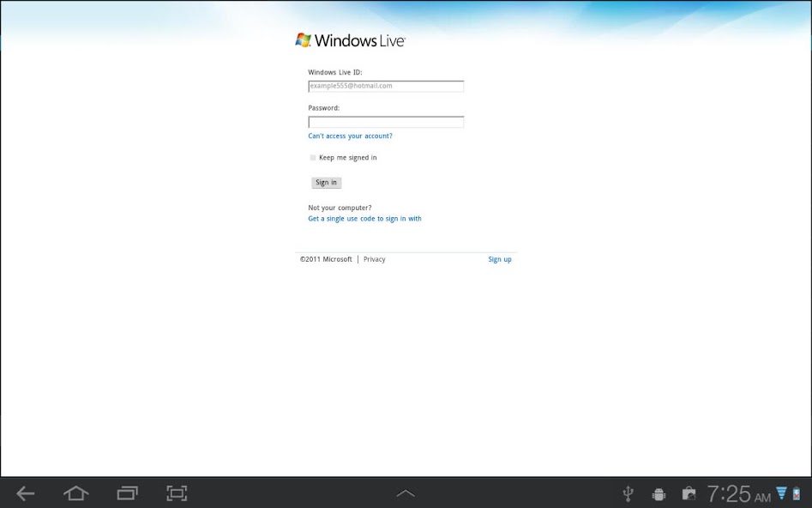Click inside the Password field

click(x=386, y=122)
